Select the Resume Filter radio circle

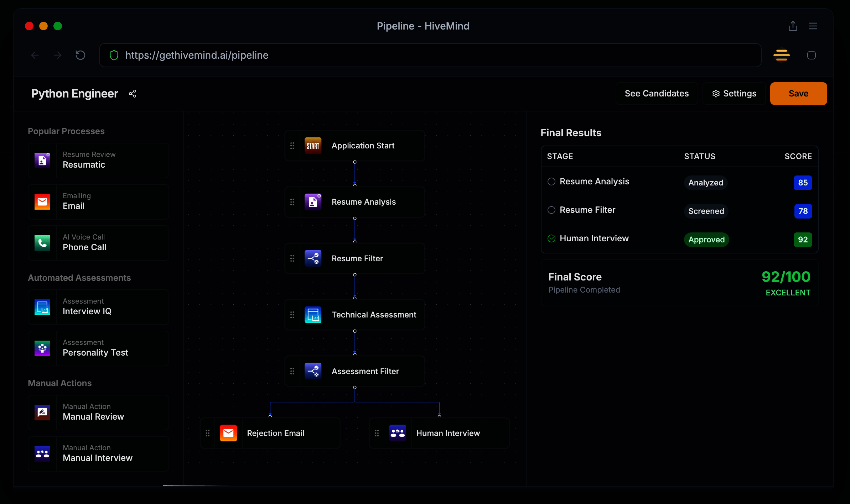(x=551, y=210)
